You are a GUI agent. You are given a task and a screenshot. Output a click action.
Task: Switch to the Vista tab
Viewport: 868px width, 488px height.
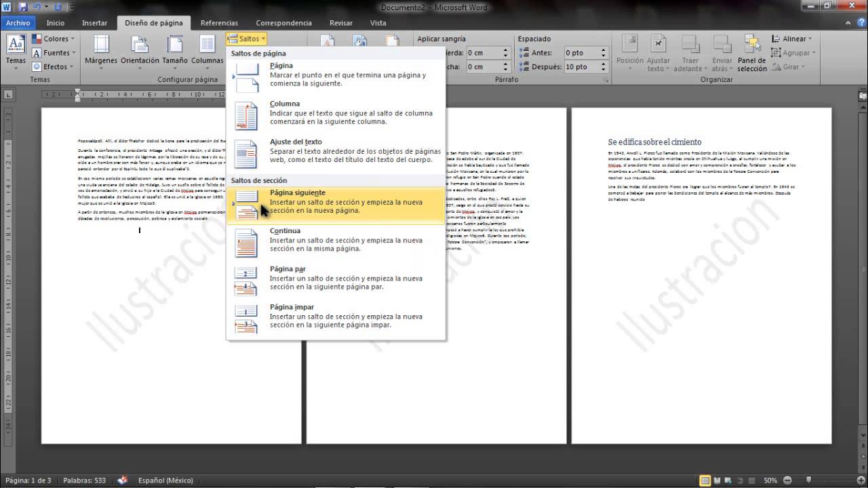point(378,22)
